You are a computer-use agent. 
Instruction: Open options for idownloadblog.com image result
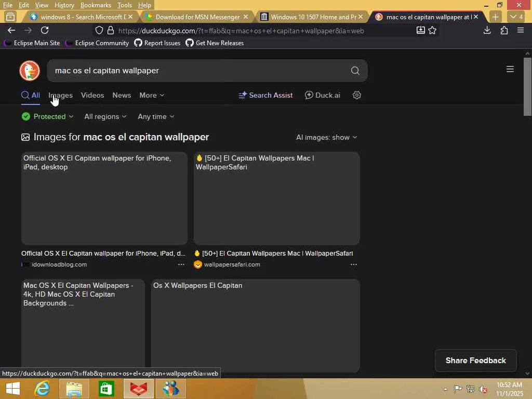pos(181,264)
